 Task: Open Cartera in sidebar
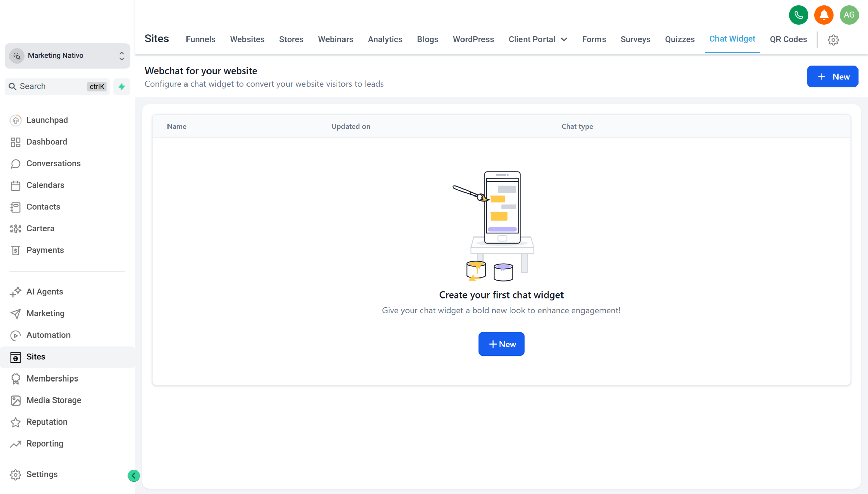tap(40, 229)
